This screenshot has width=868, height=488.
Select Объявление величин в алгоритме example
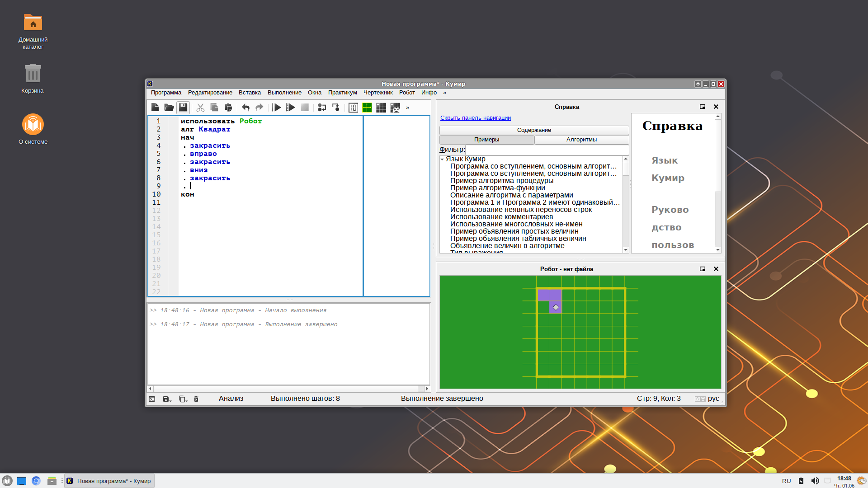(507, 246)
